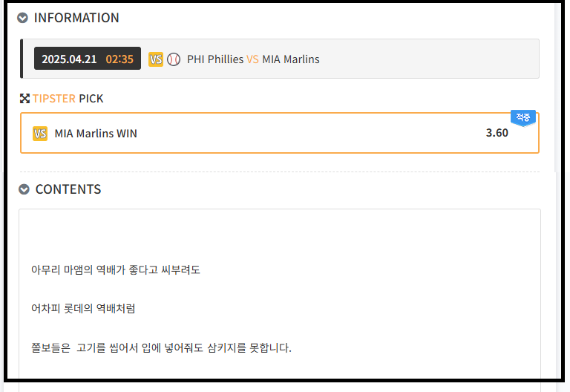Click the VS icon beside the baseball
Image resolution: width=570 pixels, height=392 pixels.
156,59
